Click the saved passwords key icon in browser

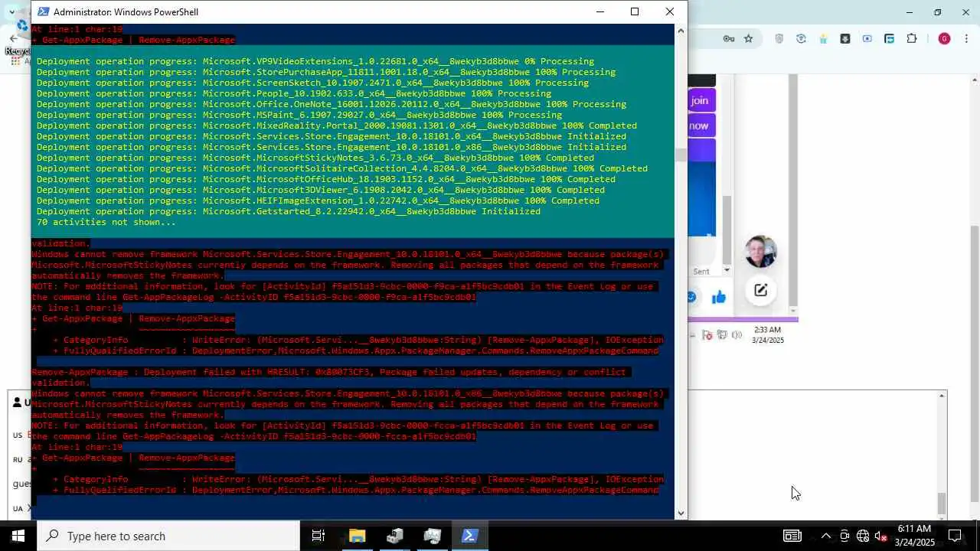pos(730,38)
